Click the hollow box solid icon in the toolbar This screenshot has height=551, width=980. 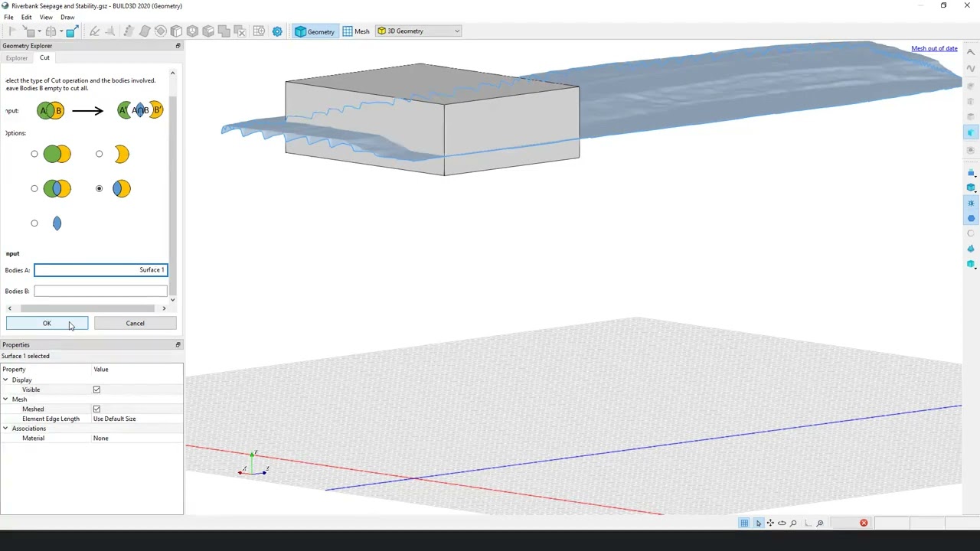pos(192,31)
